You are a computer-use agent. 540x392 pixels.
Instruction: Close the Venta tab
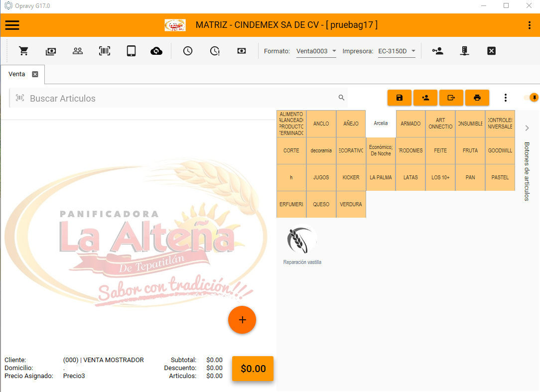35,74
